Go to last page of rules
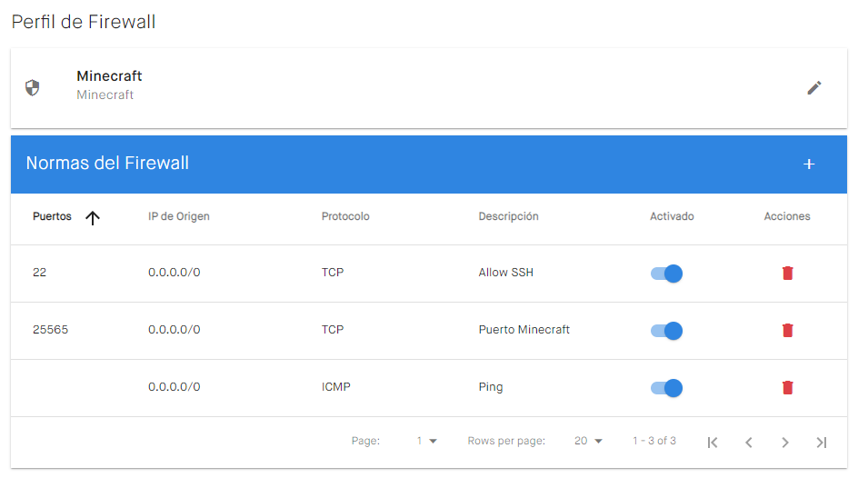868x478 pixels. point(822,442)
